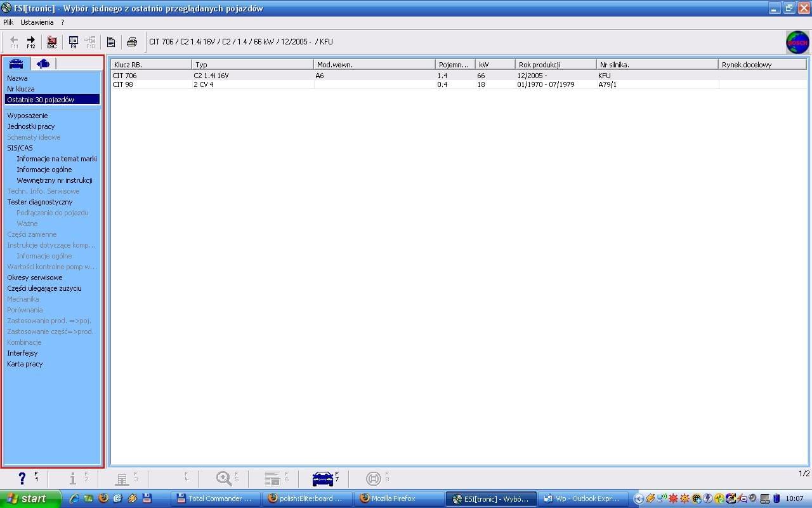Viewport: 812px width, 508px height.
Task: Launch Internet Explorer quick launch icon
Action: point(74,498)
